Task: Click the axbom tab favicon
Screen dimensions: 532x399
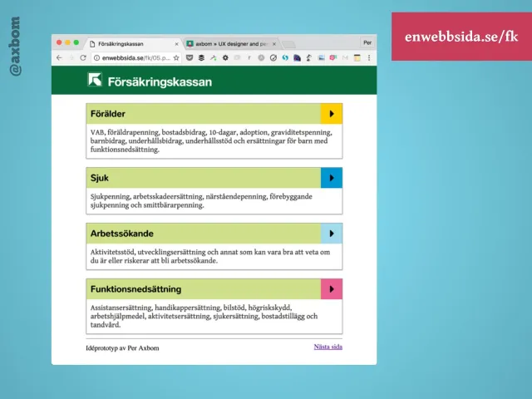Action: (190, 44)
